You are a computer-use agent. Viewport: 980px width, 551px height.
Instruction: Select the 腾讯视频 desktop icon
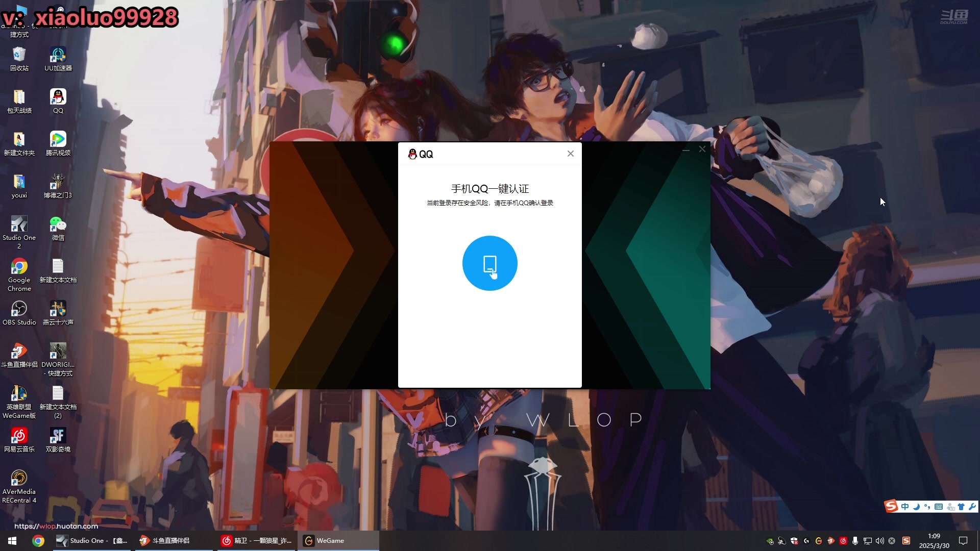coord(58,143)
